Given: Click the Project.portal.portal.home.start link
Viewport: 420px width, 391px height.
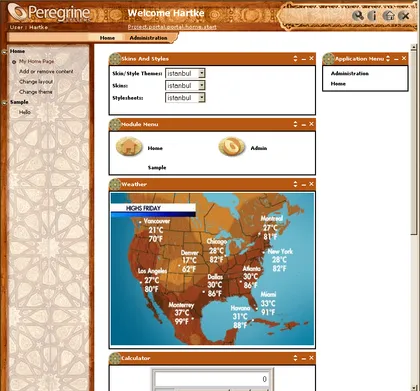Looking at the screenshot, I should point(172,27).
